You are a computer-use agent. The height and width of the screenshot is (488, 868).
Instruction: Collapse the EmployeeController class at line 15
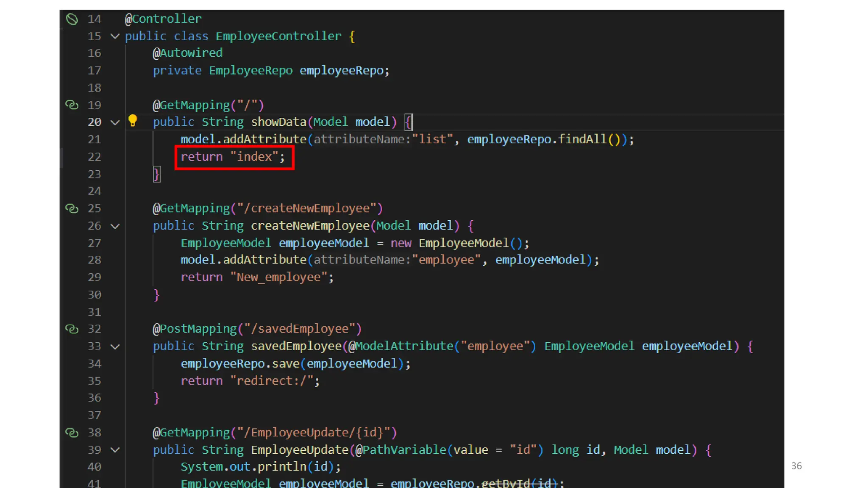(115, 36)
